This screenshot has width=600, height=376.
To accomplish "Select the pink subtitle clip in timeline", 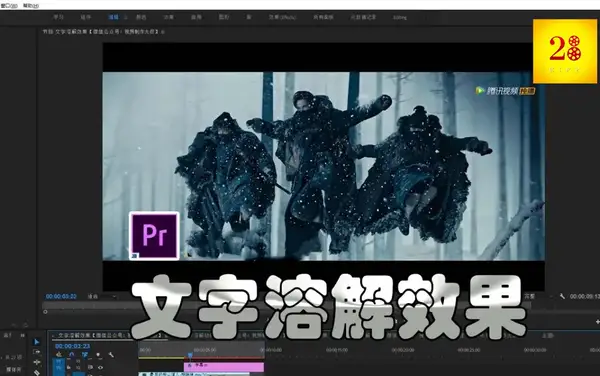I will coord(224,367).
